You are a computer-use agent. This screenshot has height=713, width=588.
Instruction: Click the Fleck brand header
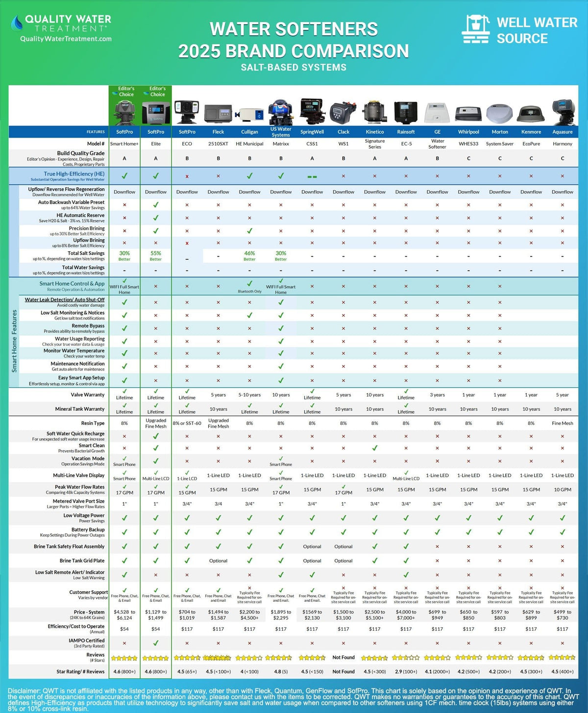pos(218,132)
